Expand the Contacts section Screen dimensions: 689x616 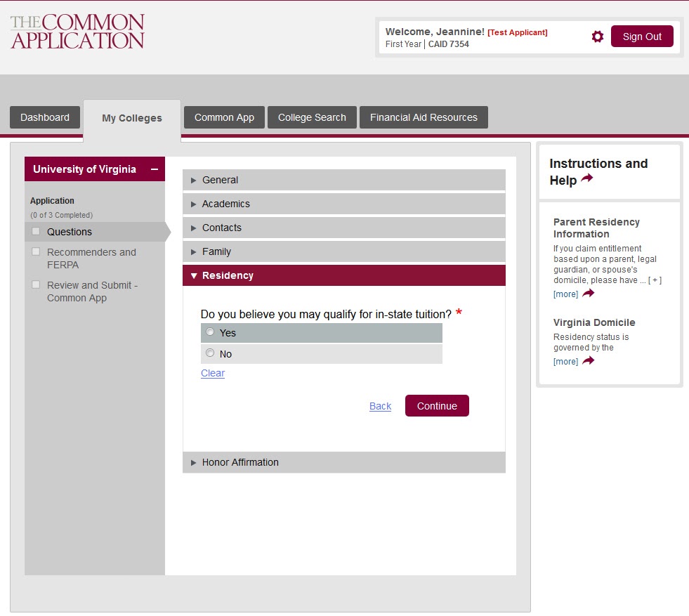click(x=343, y=228)
